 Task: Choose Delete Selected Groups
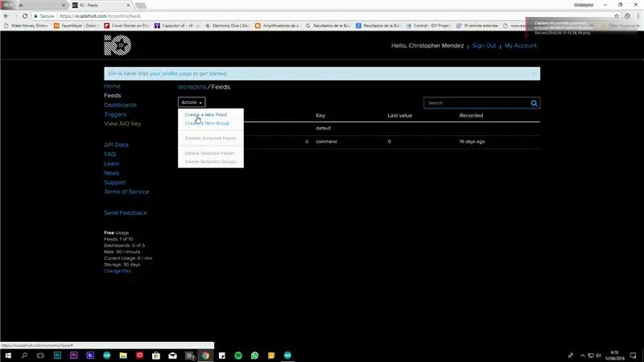click(x=211, y=162)
